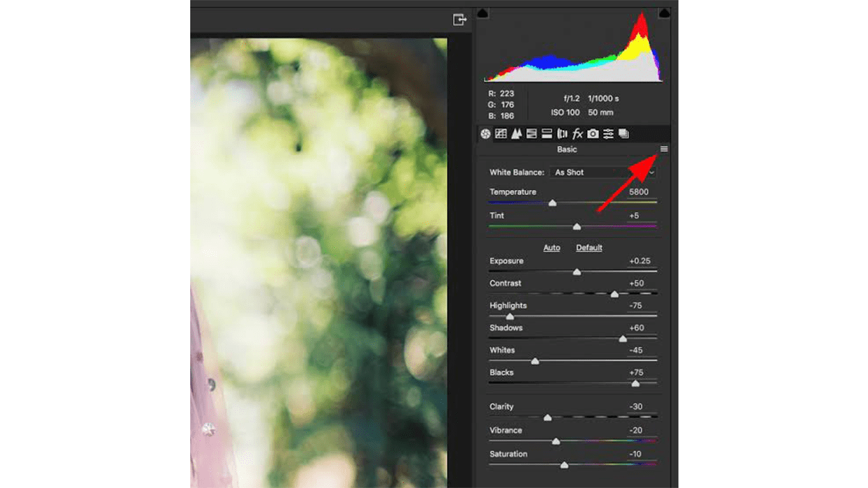Click the Tint slider handle

point(576,226)
